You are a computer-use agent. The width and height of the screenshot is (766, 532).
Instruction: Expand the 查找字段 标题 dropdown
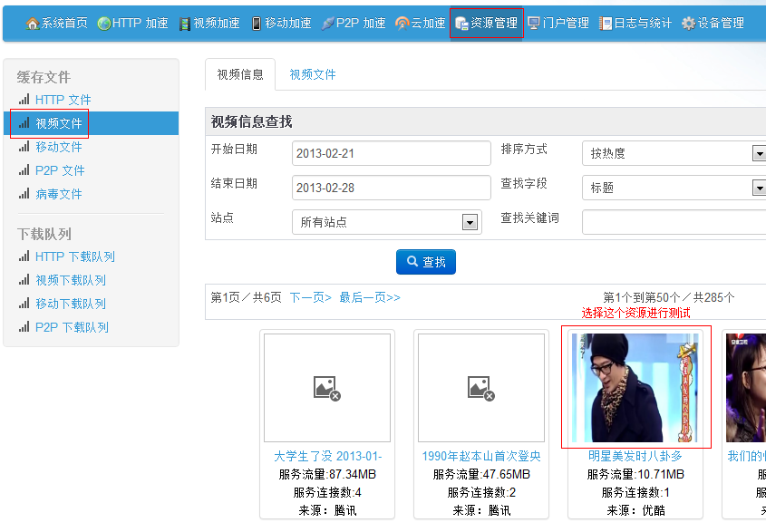(758, 189)
